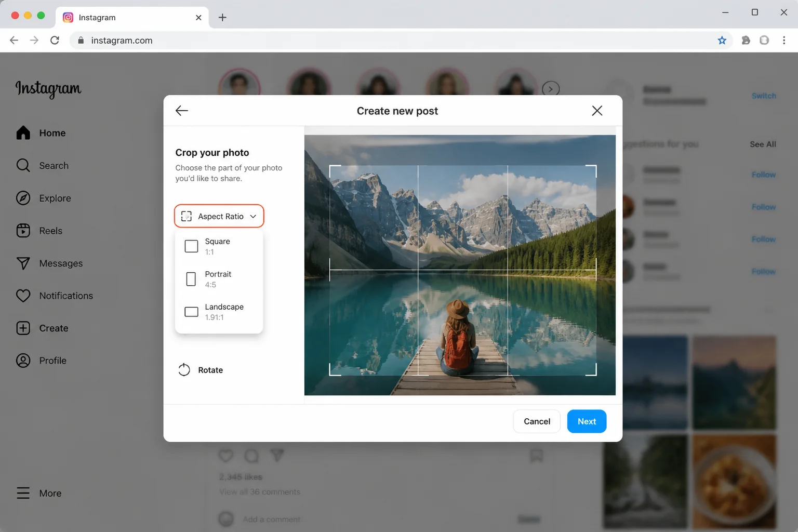This screenshot has width=798, height=532.
Task: Click the browser profile icon
Action: click(764, 40)
